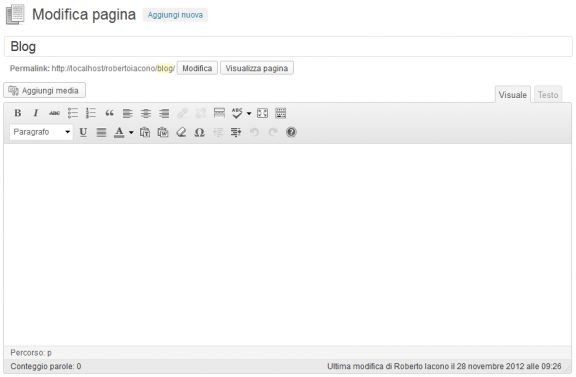Screen dimensions: 576x377
Task: Toggle the spellchecker icon
Action: click(237, 113)
